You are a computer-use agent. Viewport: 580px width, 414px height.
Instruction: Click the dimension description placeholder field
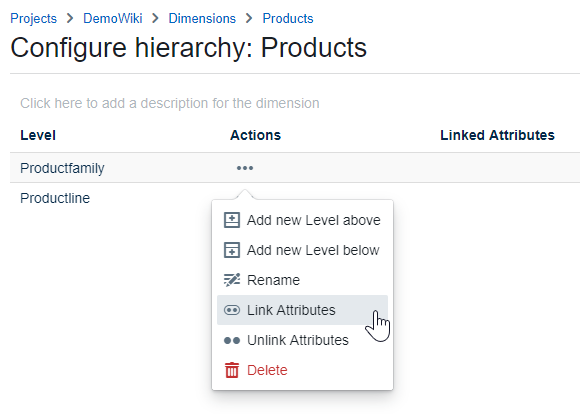point(170,103)
